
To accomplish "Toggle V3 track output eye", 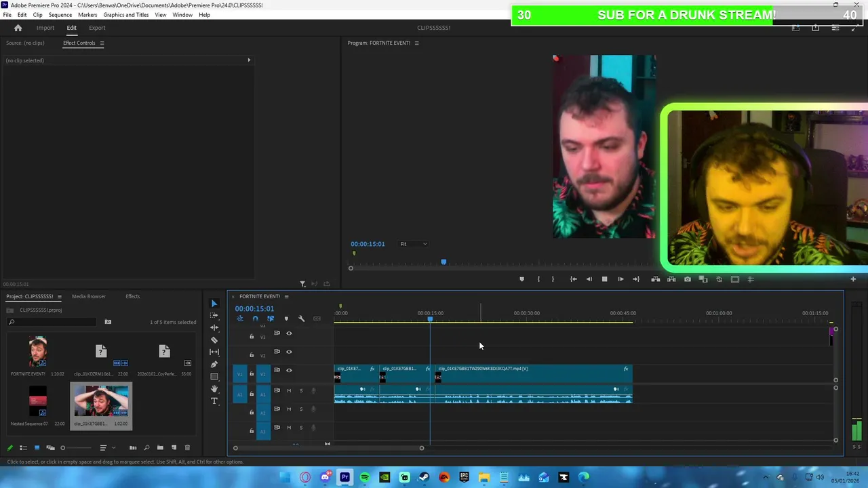I will click(x=289, y=333).
